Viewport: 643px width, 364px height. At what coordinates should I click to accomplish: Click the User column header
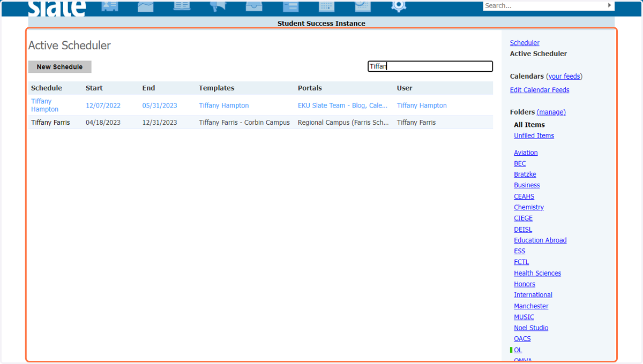(x=405, y=88)
